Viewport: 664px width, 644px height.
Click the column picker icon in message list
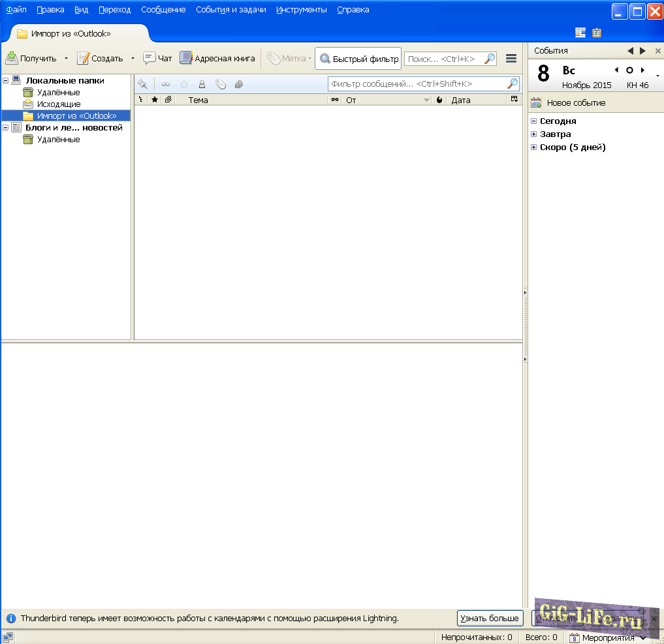(514, 100)
